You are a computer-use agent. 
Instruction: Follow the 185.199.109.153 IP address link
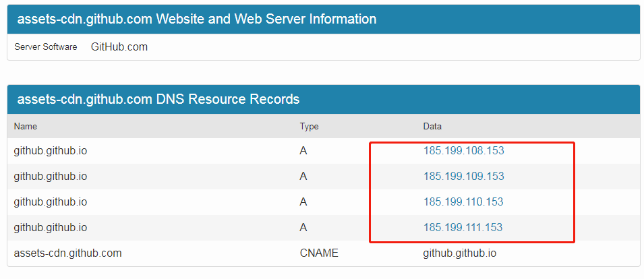(463, 177)
